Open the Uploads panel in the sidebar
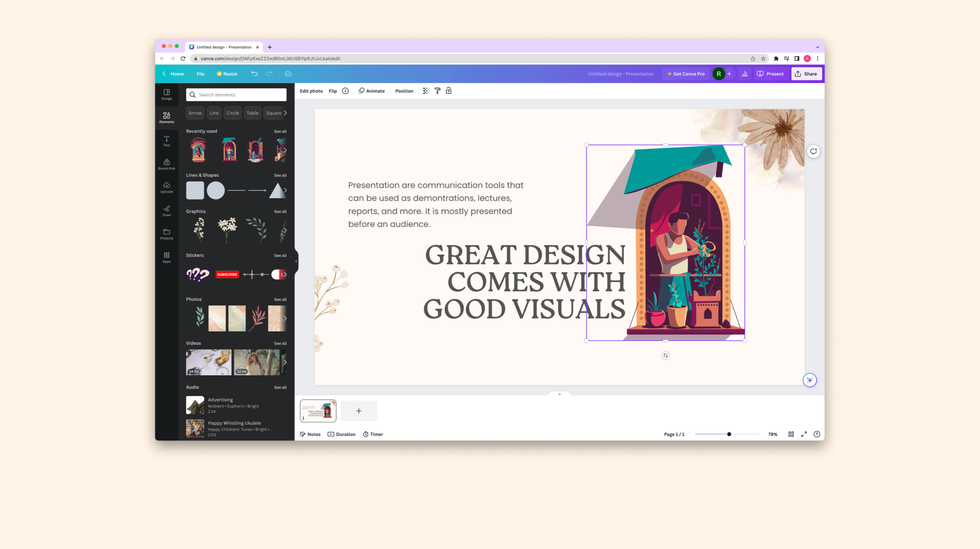 [x=167, y=187]
